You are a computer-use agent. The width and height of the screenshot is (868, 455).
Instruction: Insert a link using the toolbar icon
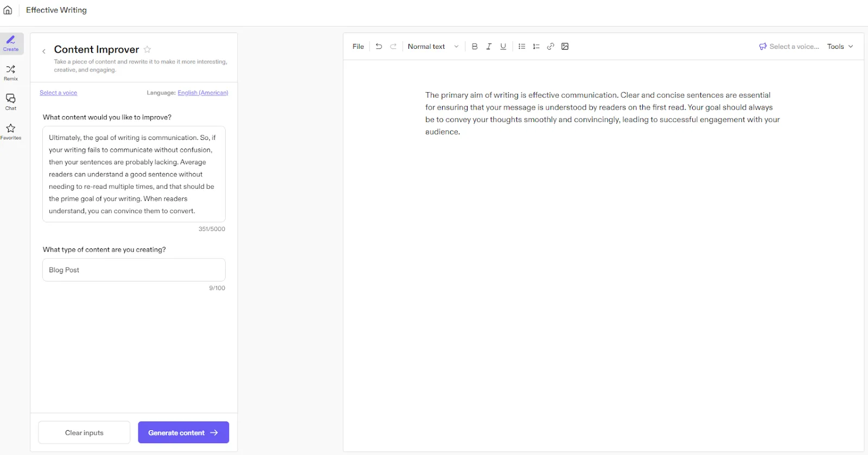click(x=551, y=47)
